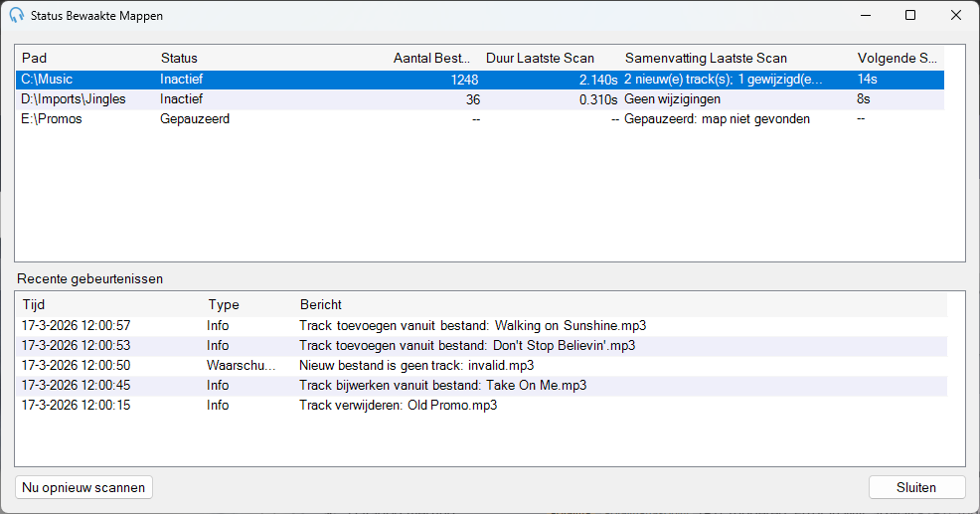
Task: Select the D:\Imports\Jingles folder row
Action: [x=480, y=99]
